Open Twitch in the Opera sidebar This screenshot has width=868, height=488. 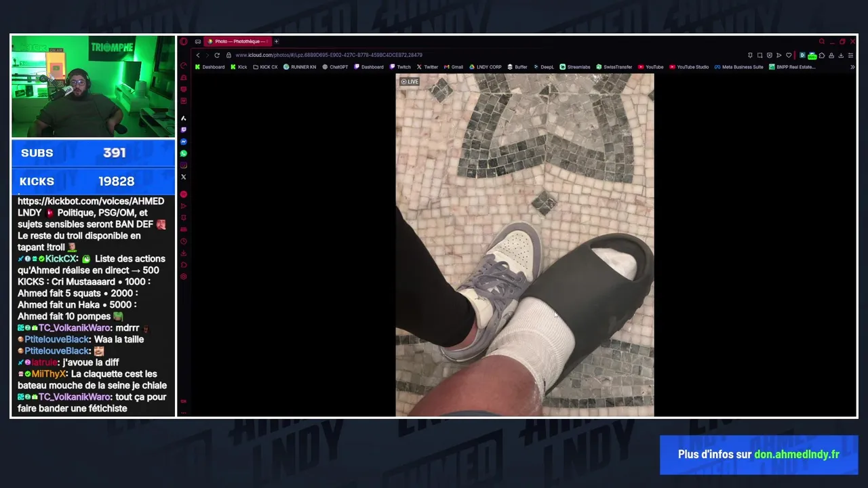(183, 129)
